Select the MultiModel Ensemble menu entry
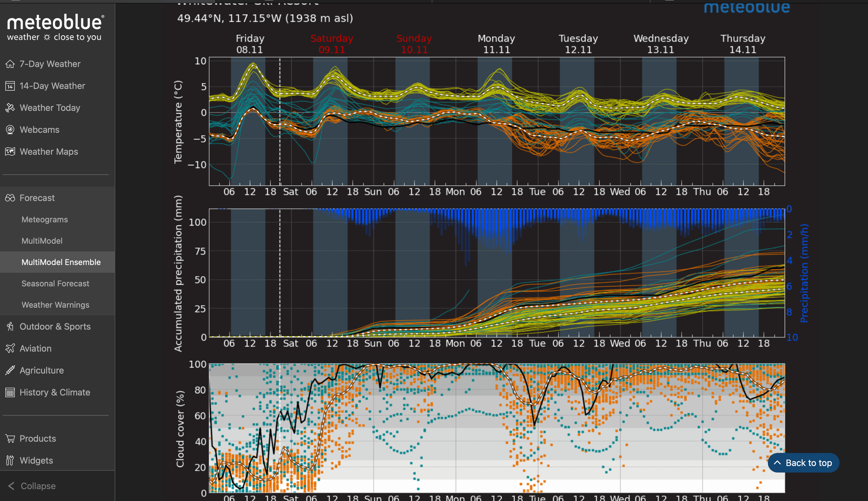 (x=61, y=262)
